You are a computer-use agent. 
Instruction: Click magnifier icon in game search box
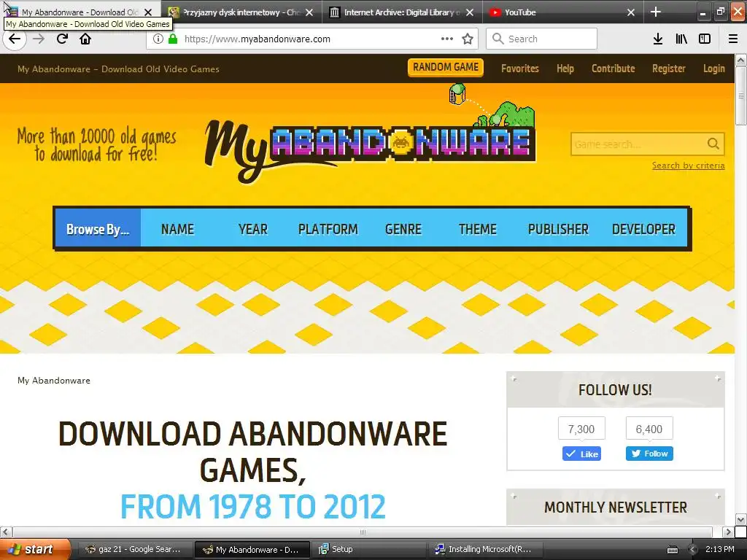point(713,144)
